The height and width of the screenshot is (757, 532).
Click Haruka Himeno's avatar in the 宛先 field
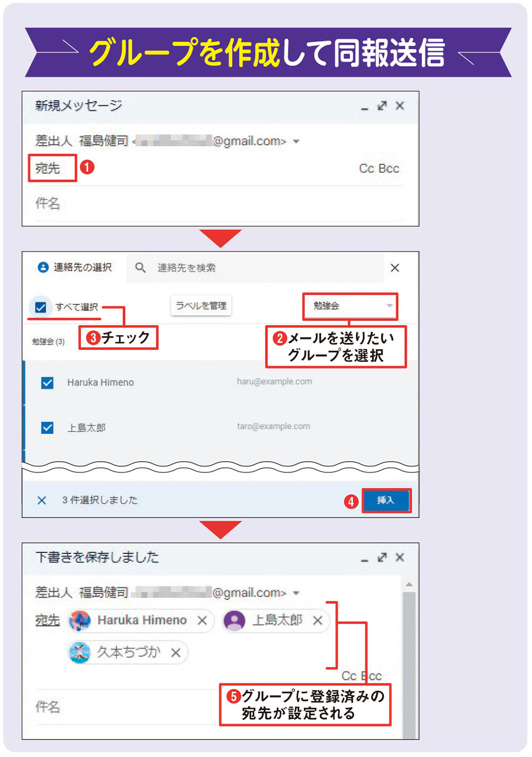(x=80, y=620)
